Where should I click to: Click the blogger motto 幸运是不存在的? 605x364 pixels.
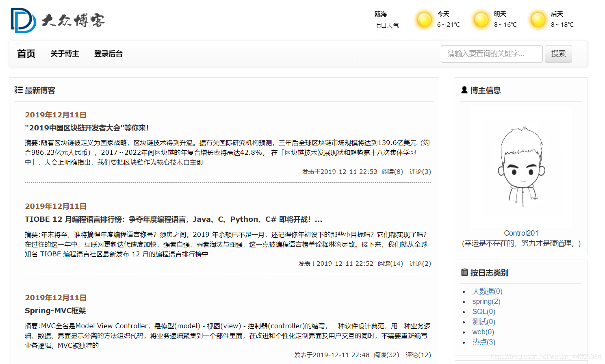point(521,243)
